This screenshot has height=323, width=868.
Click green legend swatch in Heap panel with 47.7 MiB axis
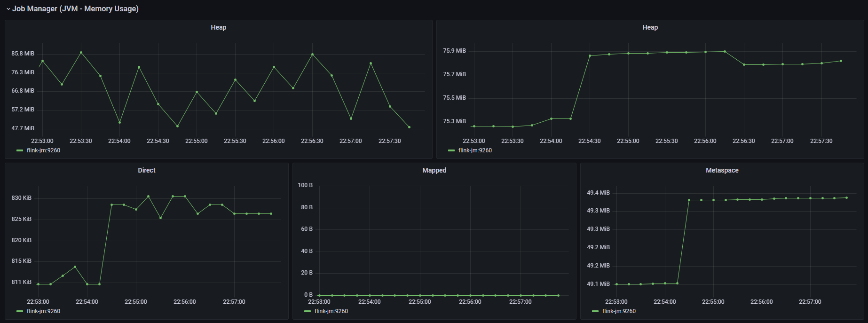click(20, 150)
